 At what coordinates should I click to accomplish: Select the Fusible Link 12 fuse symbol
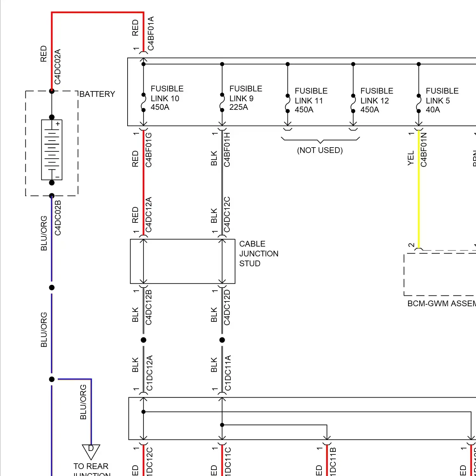[x=353, y=103]
